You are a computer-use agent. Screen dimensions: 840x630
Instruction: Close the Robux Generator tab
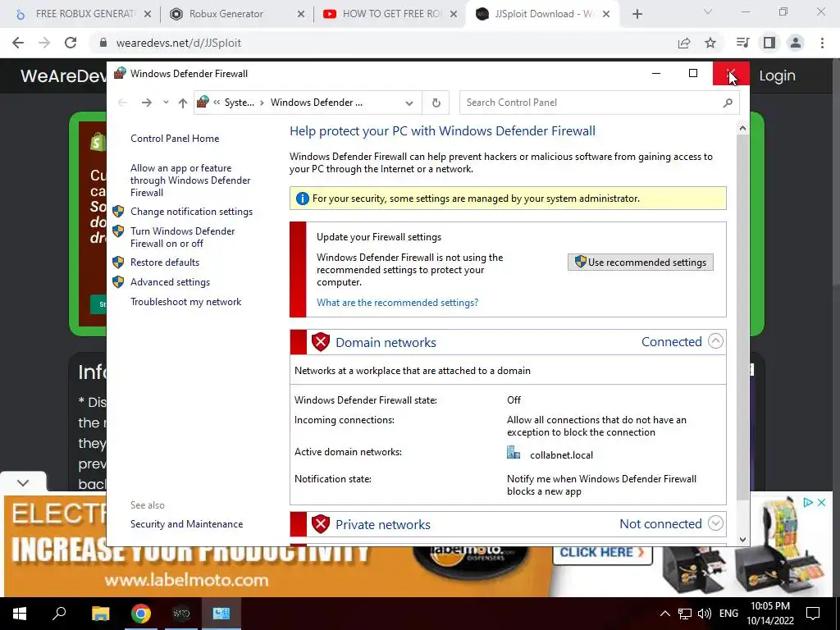coord(301,14)
